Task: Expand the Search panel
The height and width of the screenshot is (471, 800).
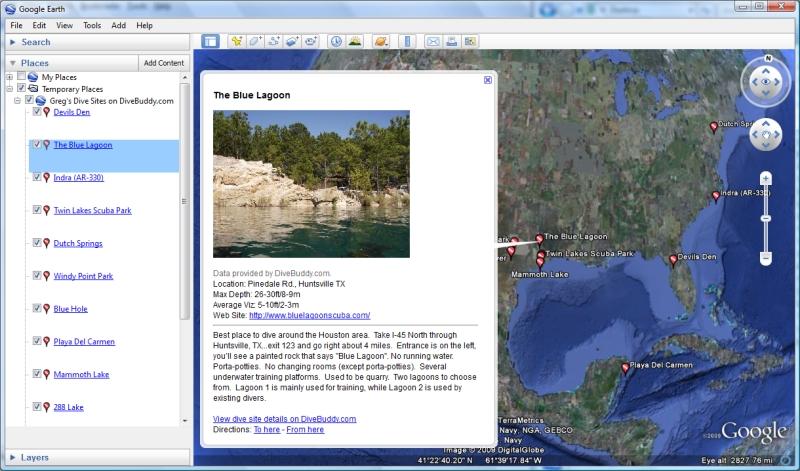Action: point(13,42)
